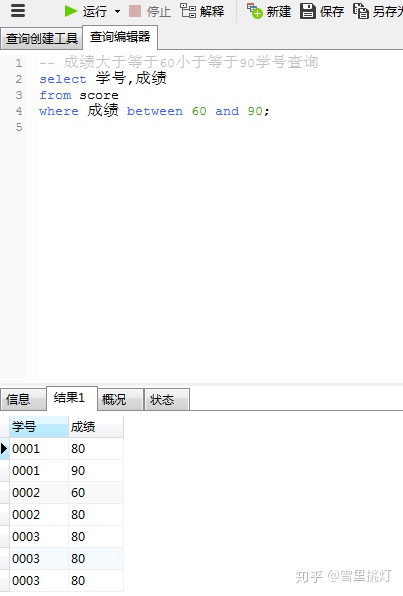Click the 'where' keyword on line 4
The image size is (403, 596).
(59, 111)
